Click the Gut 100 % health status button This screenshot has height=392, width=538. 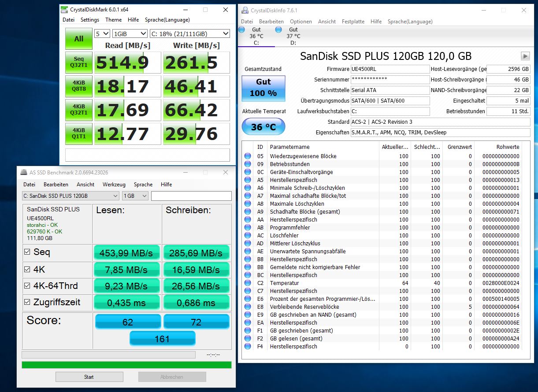[x=263, y=88]
